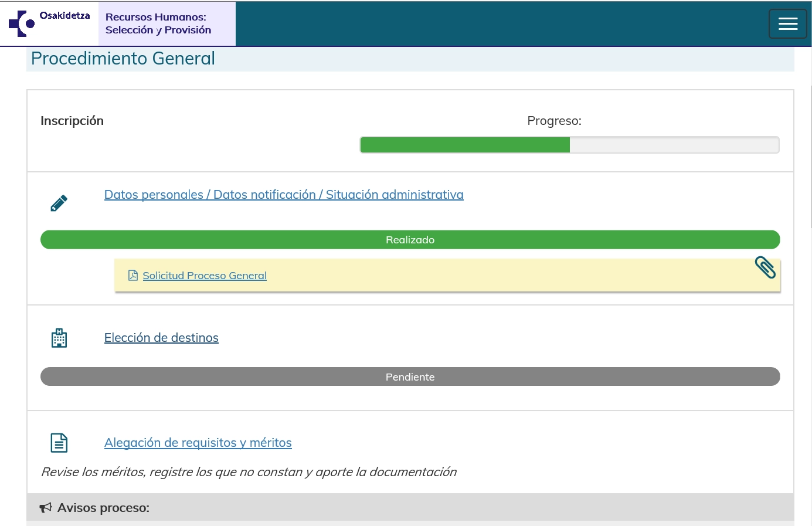Click the PDF icon beside Solicitud Proceso General
Image resolution: width=812 pixels, height=526 pixels.
coord(133,276)
